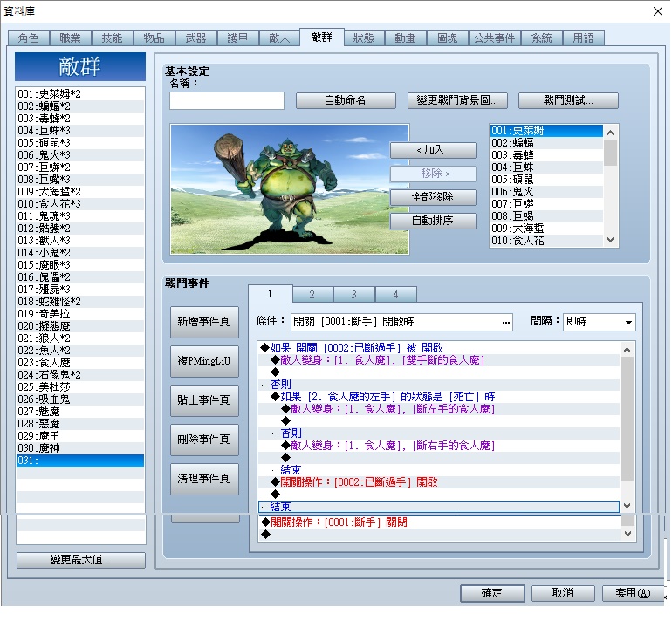
Task: Select troop 025:美杜莎
Action: pos(80,387)
